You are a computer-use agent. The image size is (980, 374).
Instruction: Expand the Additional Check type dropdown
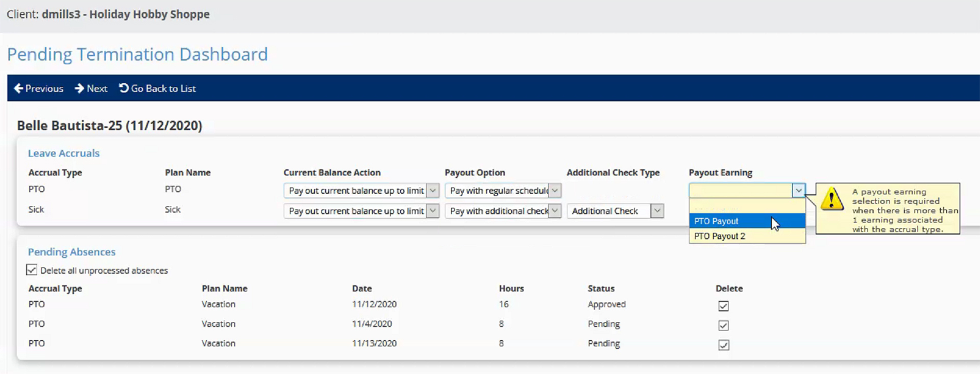(x=657, y=211)
